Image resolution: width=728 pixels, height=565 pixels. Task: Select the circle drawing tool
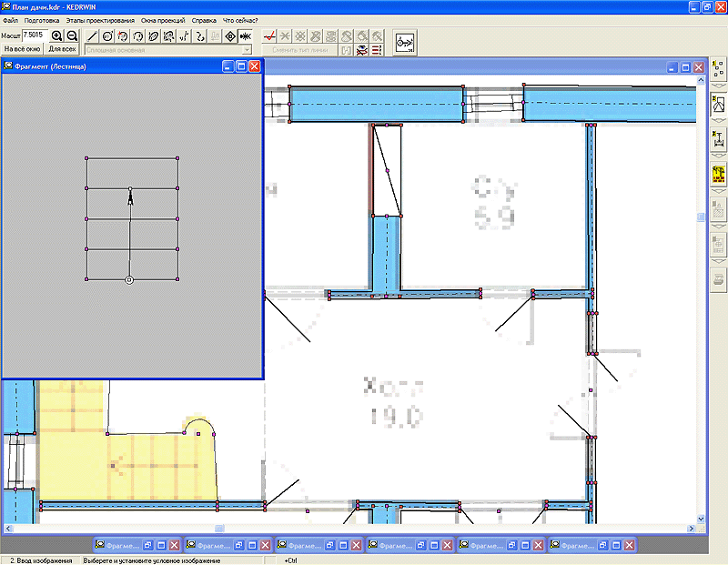107,36
